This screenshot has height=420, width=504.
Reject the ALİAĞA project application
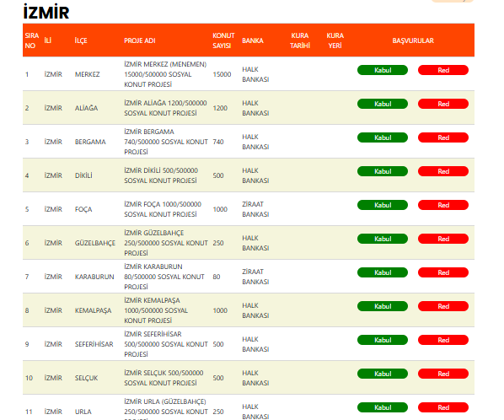pyautogui.click(x=443, y=104)
